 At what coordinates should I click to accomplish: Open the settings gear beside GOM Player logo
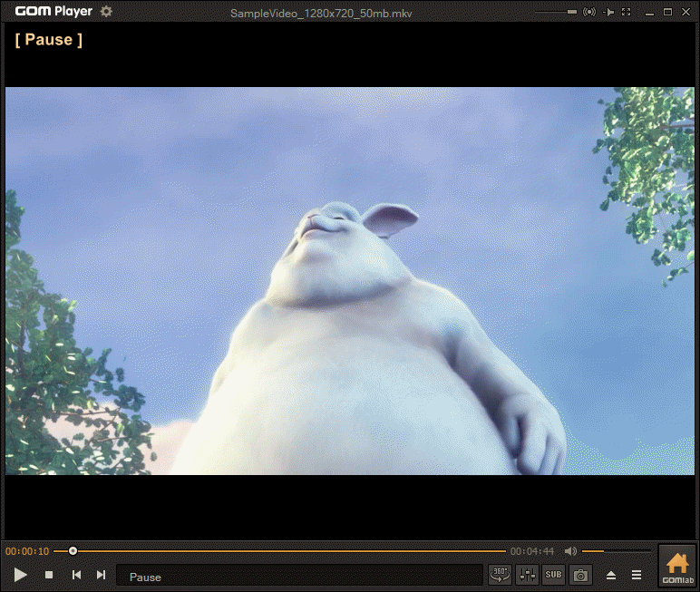[x=106, y=11]
